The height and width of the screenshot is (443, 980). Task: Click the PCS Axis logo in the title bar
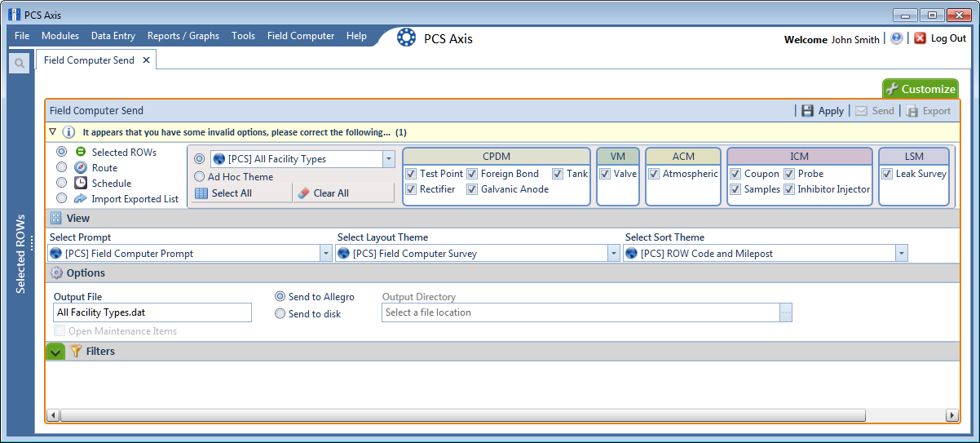click(x=14, y=15)
